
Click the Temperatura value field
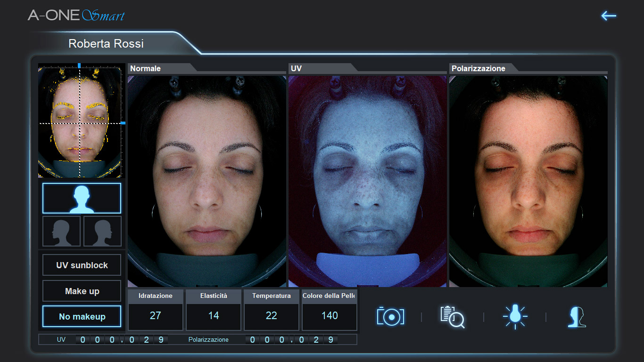pos(271,316)
